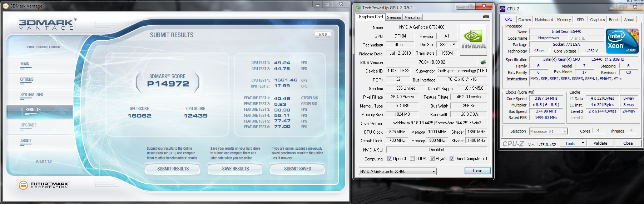Click the Submit Saved button
Screen dimensions: 644x204
point(297,169)
